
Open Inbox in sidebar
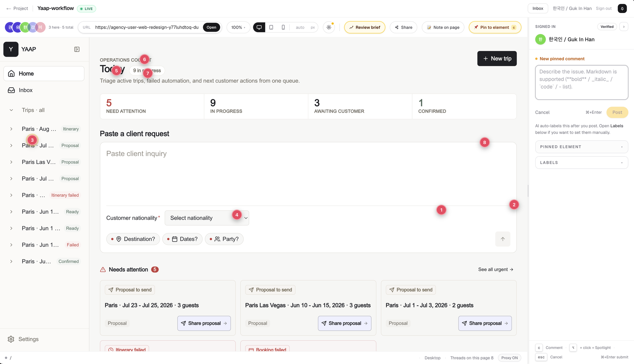44,90
